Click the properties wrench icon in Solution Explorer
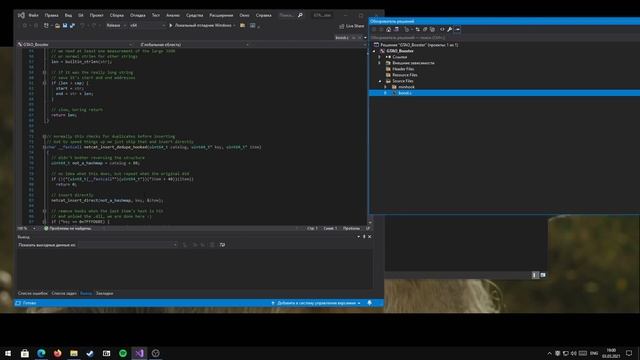 (x=449, y=29)
